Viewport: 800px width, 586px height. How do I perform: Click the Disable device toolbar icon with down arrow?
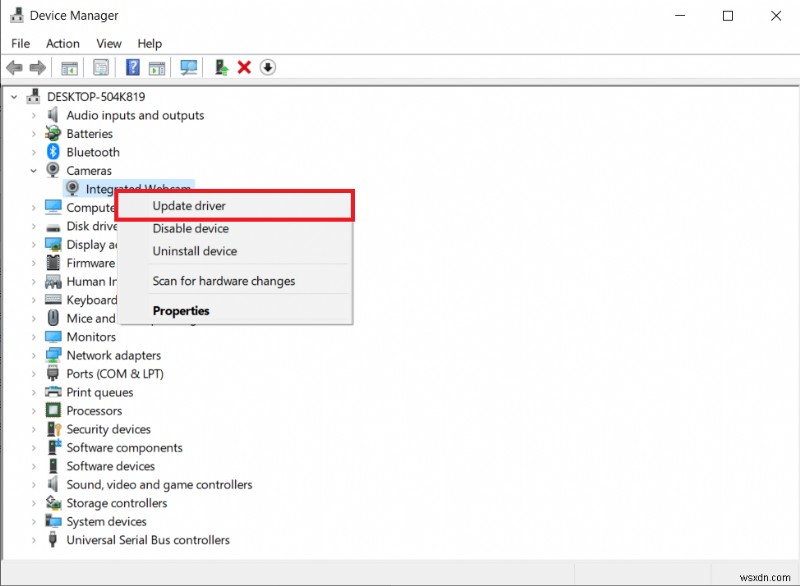269,67
